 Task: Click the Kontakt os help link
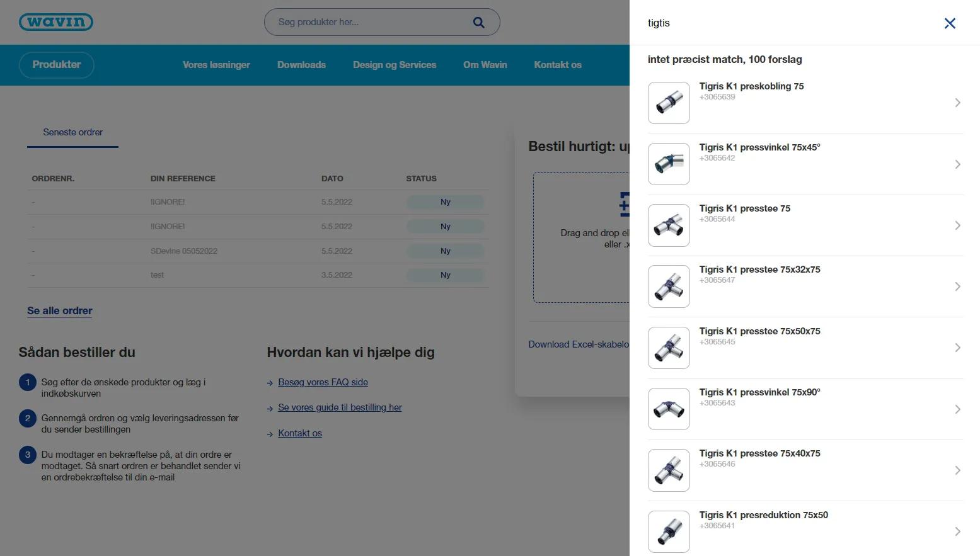tap(300, 433)
